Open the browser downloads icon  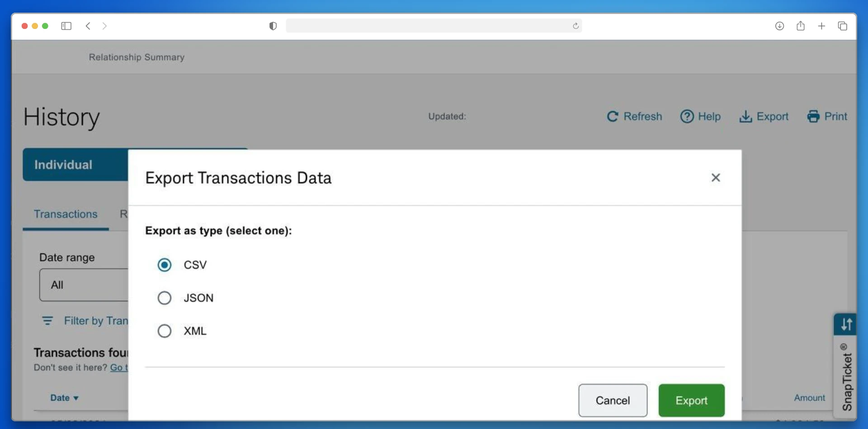[779, 26]
